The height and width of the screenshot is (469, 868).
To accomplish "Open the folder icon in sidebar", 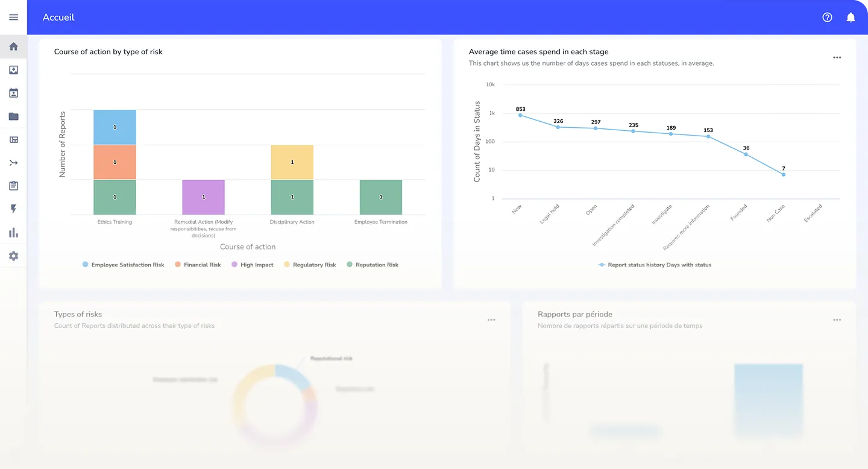I will (x=13, y=116).
